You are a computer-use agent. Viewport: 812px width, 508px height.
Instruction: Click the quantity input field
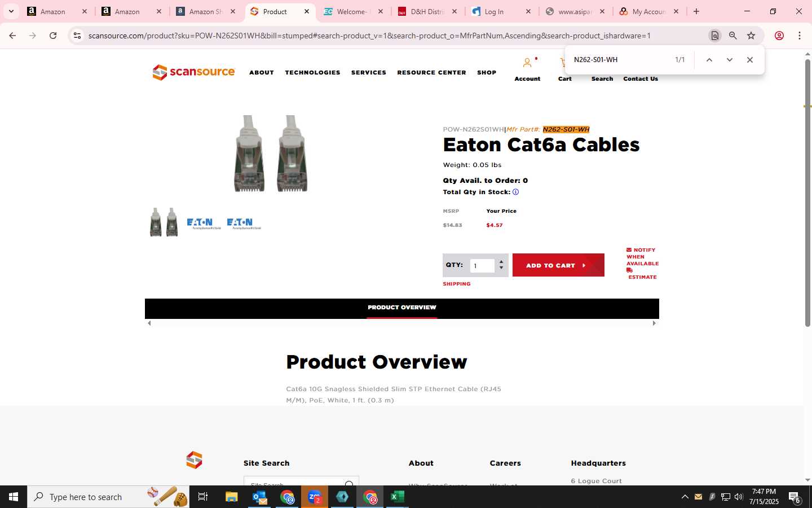(482, 266)
